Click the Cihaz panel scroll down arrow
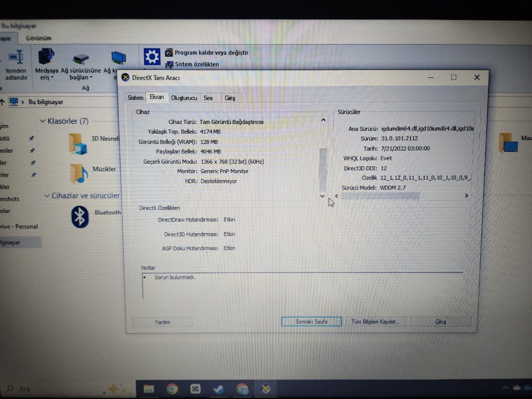The image size is (532, 399). [x=323, y=196]
